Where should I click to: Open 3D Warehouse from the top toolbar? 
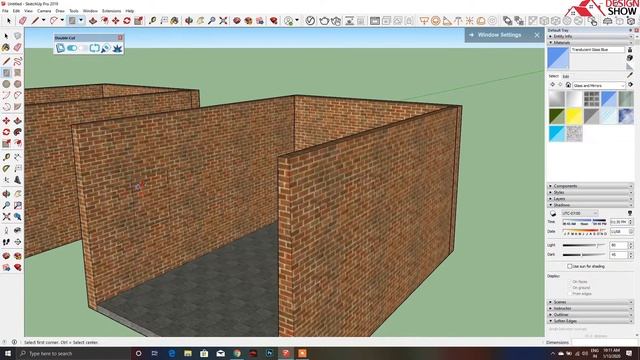tap(237, 20)
